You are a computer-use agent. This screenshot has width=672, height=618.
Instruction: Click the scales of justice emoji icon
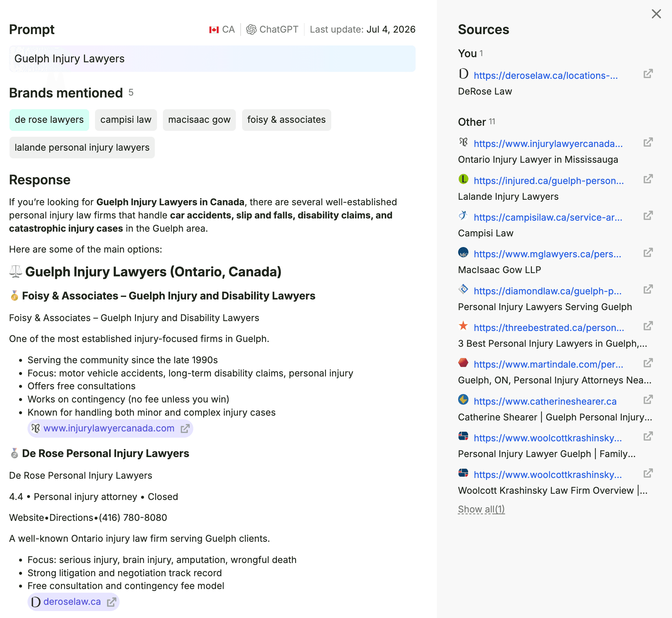pos(16,272)
